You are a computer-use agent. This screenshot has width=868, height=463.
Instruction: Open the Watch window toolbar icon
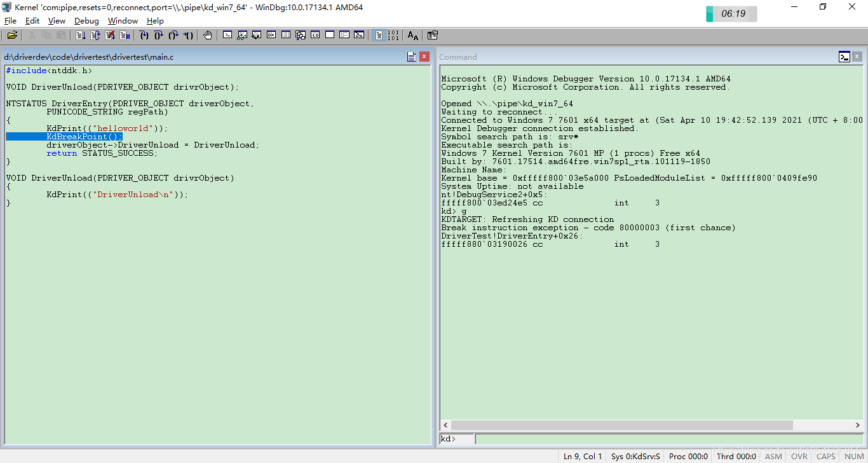[242, 35]
